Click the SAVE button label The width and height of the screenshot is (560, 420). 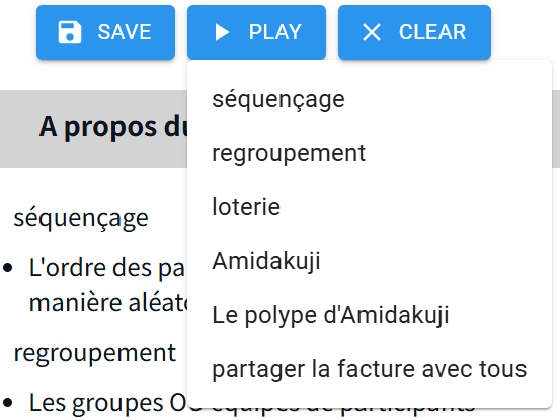(125, 32)
